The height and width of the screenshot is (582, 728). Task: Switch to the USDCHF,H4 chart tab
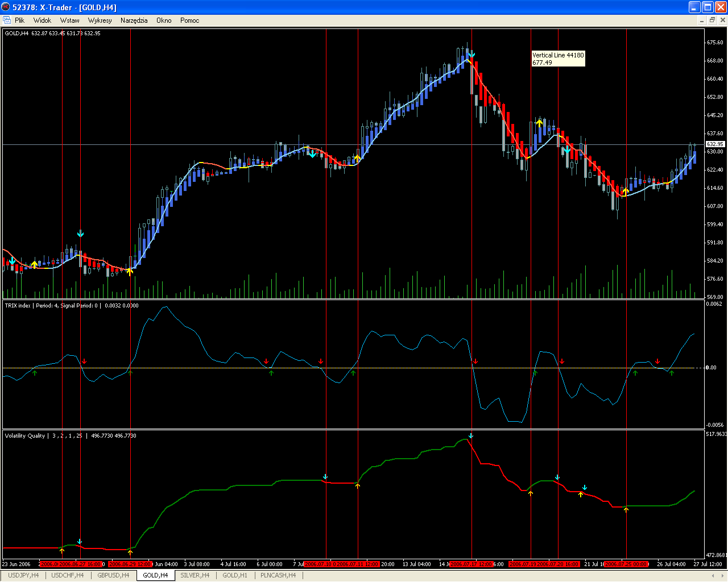[x=68, y=575]
